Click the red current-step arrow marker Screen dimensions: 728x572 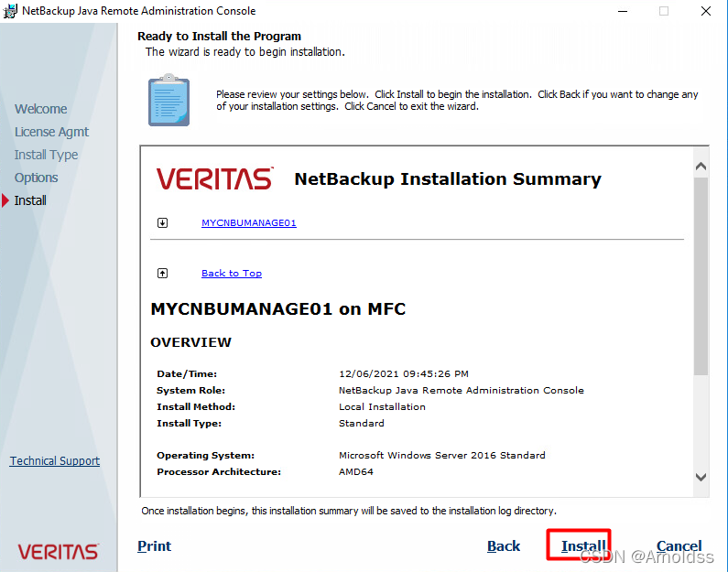click(5, 200)
